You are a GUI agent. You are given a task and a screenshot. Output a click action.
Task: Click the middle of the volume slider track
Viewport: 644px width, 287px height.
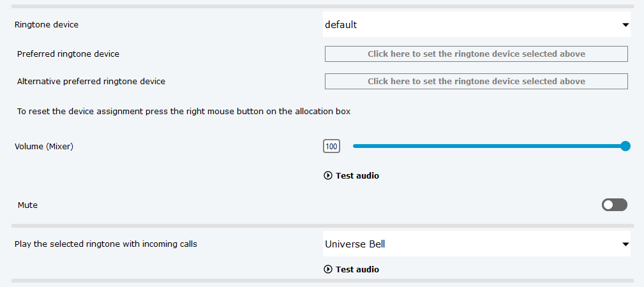(x=488, y=146)
